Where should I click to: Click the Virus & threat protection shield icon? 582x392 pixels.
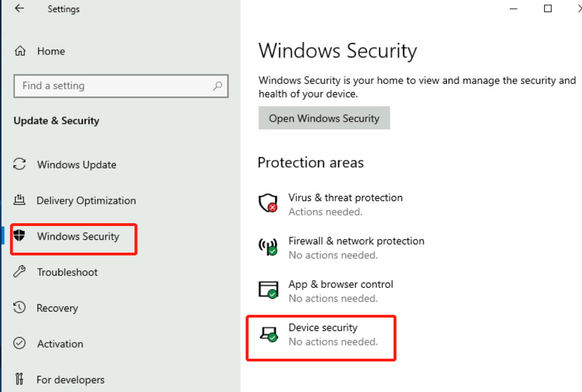coord(268,203)
